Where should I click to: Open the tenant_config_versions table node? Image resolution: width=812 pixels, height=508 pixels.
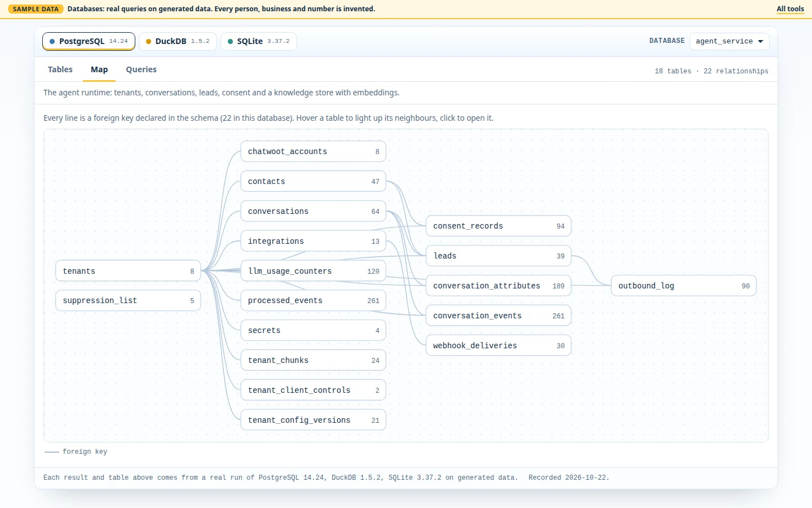314,420
